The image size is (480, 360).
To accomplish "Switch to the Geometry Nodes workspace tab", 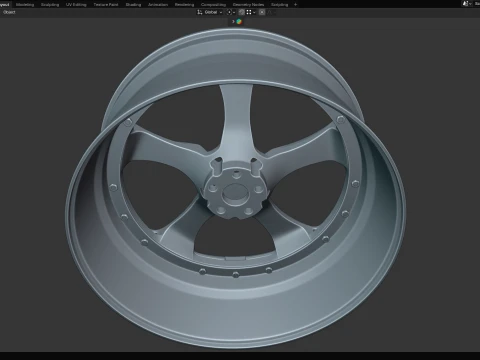I will (x=248, y=5).
